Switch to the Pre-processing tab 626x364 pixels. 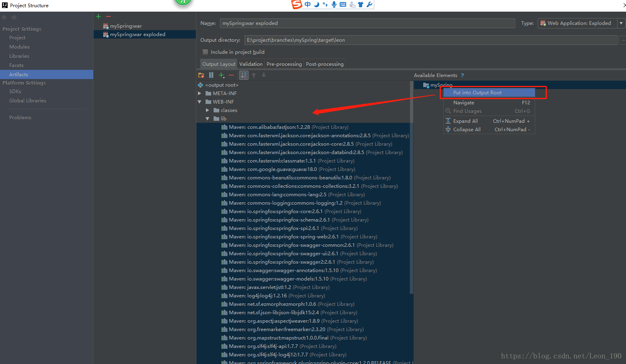coord(284,64)
